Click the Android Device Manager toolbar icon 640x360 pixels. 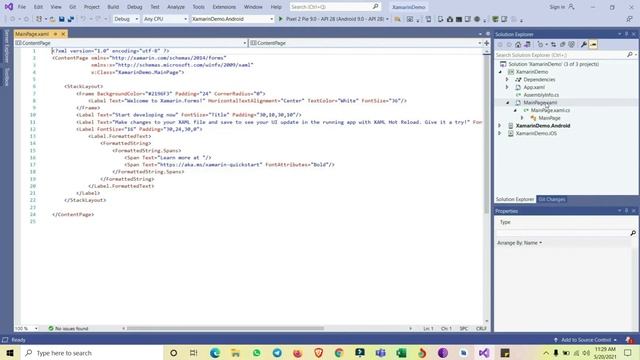tap(440, 19)
